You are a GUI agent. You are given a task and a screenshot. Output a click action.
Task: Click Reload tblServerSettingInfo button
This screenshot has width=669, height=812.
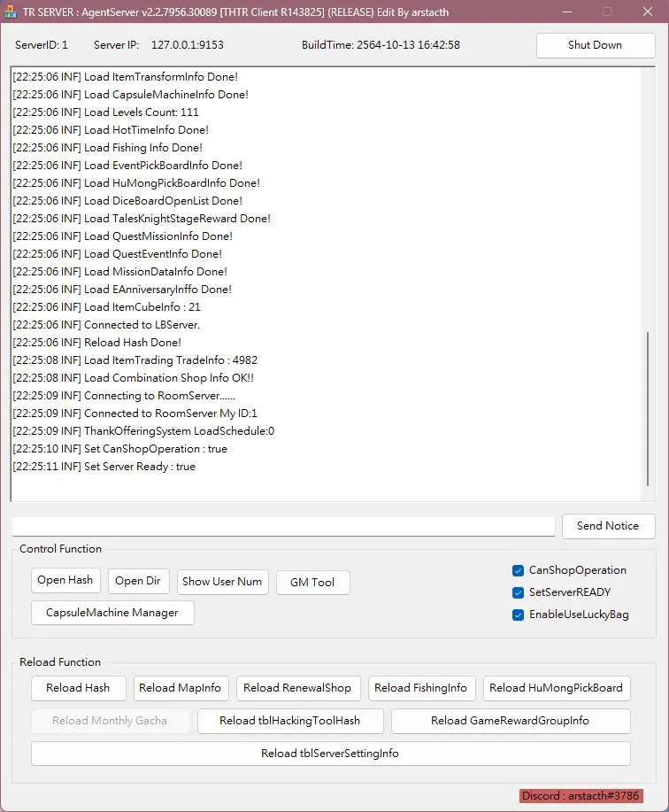point(331,754)
